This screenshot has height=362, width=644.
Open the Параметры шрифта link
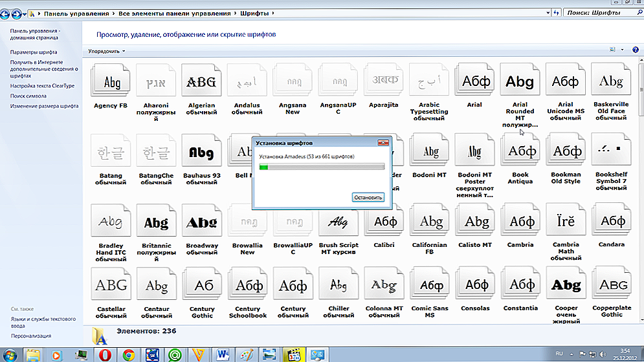[34, 52]
